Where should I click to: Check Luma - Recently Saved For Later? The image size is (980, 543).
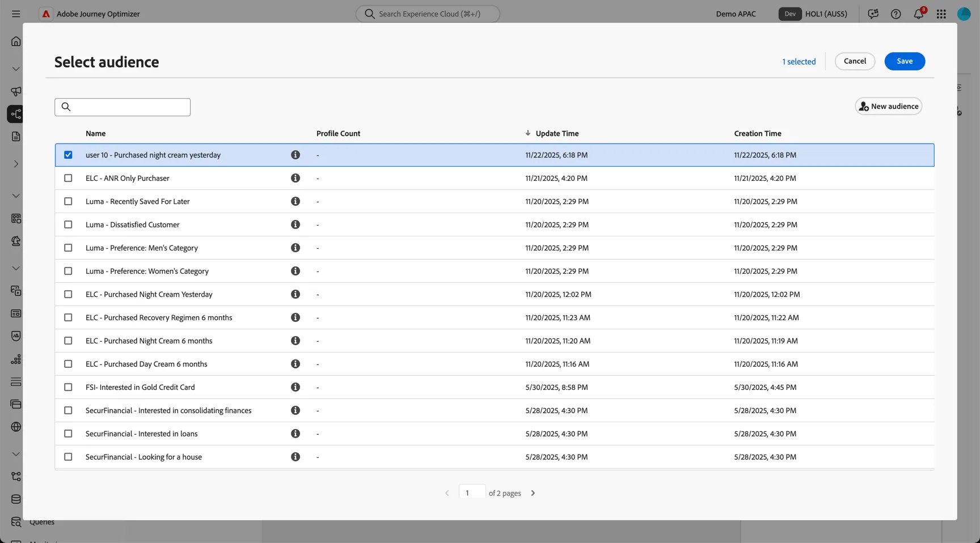[68, 201]
